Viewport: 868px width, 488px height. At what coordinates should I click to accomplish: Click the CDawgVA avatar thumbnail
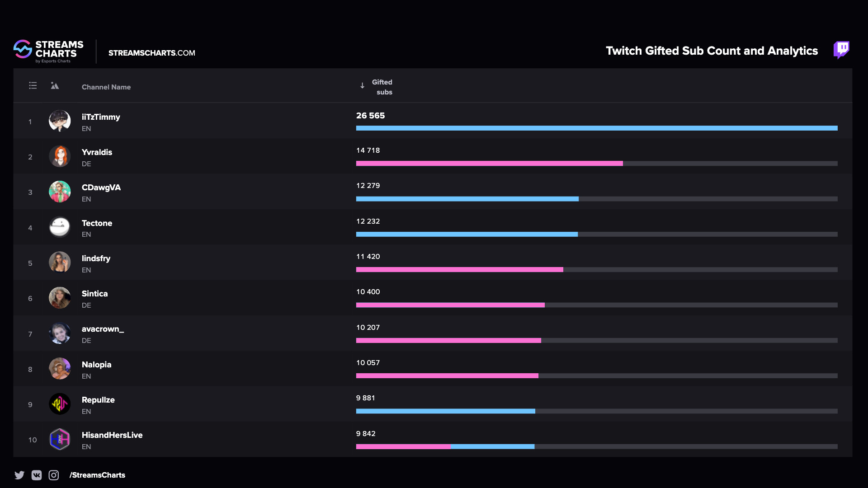click(x=60, y=192)
